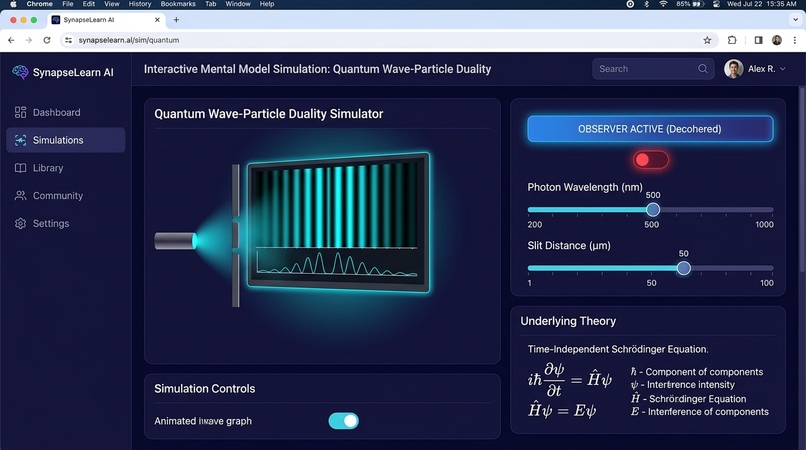
Task: Click the SynapseLearn AI brain logo
Action: point(20,72)
